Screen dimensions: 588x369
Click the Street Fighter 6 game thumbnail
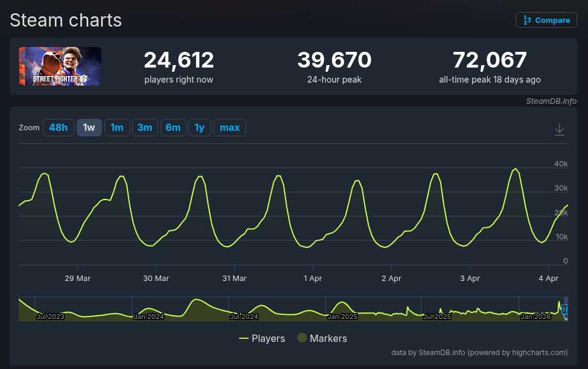point(60,66)
